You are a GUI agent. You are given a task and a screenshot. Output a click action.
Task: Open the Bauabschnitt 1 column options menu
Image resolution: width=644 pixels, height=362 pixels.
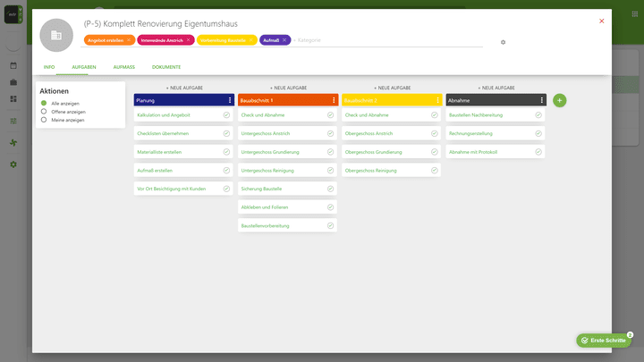coord(334,100)
